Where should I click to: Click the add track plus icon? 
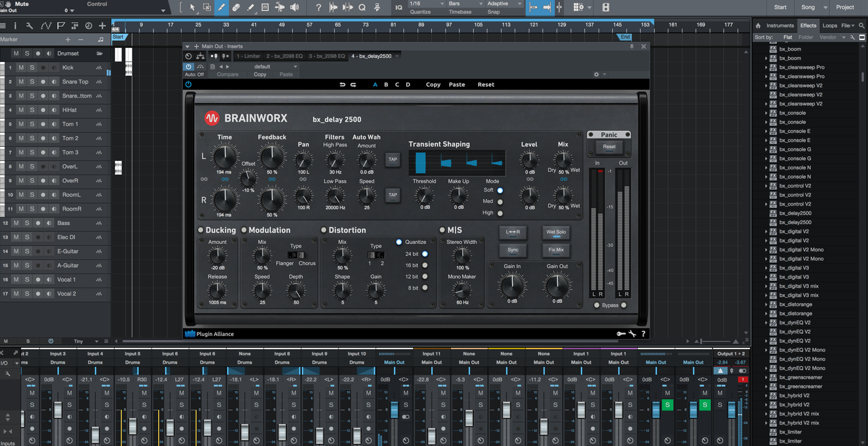(102, 26)
